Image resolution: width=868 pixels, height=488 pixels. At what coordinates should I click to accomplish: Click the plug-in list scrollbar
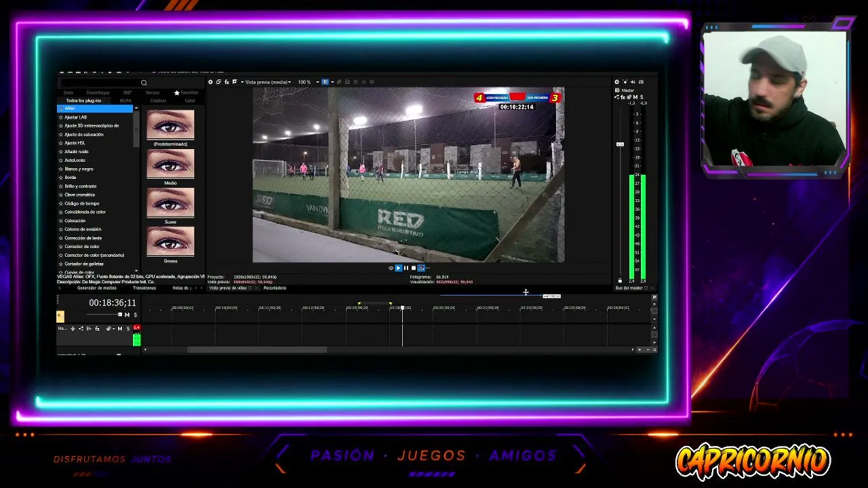pos(136,129)
